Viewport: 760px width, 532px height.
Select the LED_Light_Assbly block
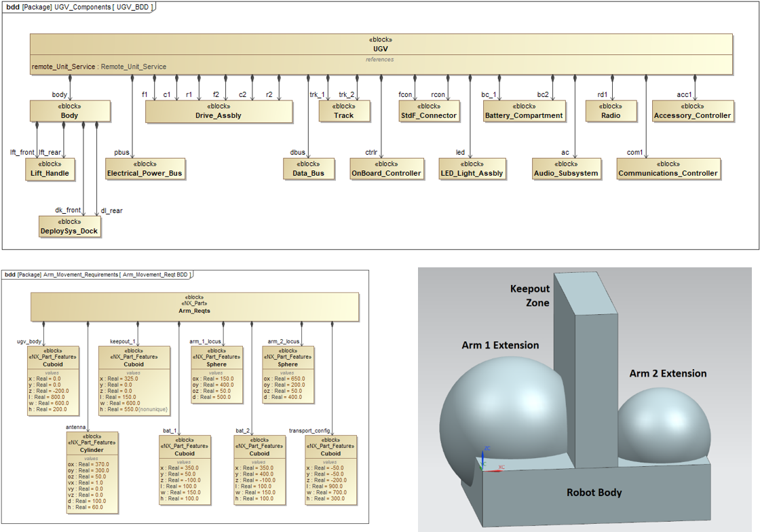[x=472, y=169]
